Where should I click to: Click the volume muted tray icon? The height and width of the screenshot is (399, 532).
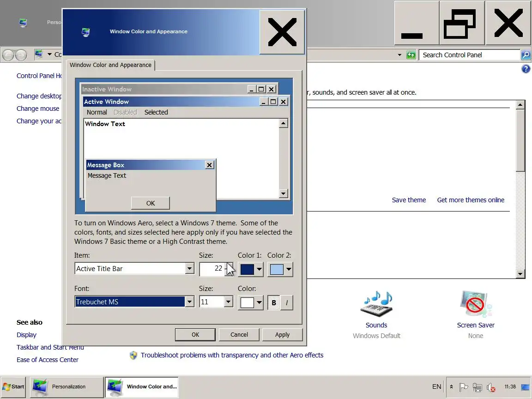pyautogui.click(x=490, y=387)
